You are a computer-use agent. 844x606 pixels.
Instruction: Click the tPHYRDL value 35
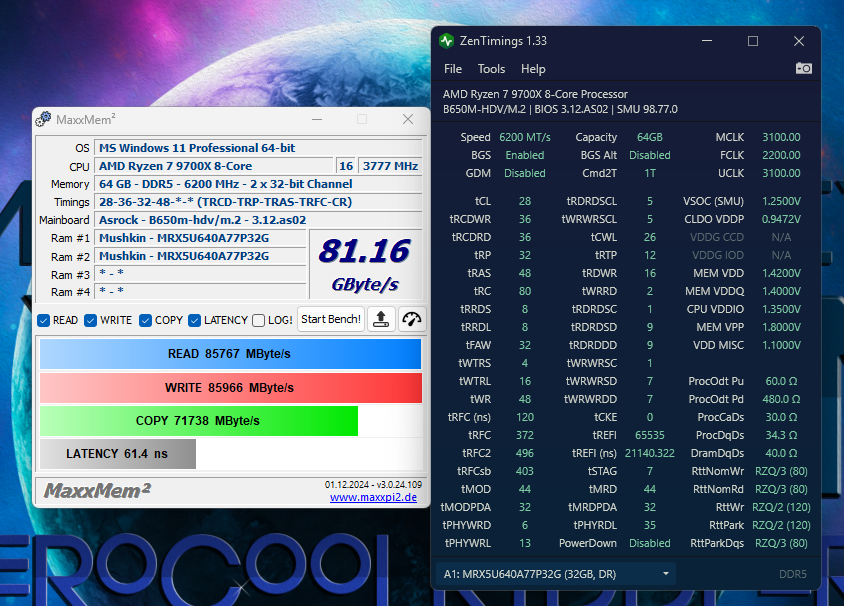point(650,525)
